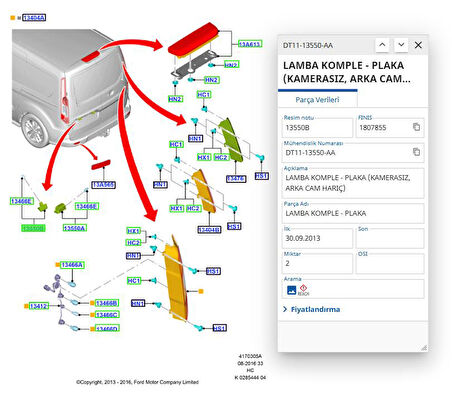Click the panel heading LAMBA KOMPLE - PLAKA
This screenshot has height=397, width=452.
347,72
